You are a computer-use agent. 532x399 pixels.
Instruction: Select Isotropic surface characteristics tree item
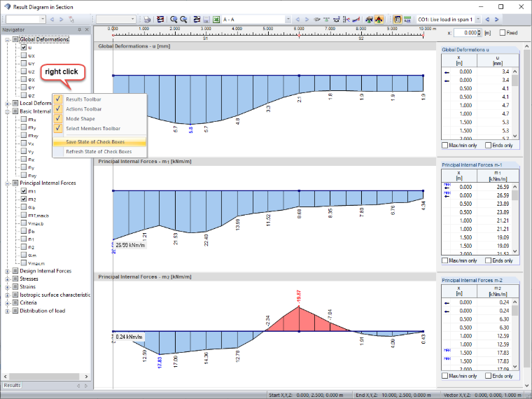click(x=55, y=295)
